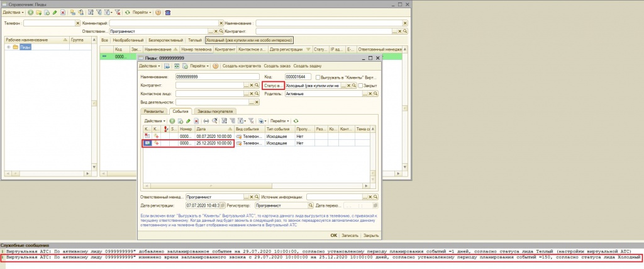Refresh the events list
The width and height of the screenshot is (644, 269).
[296, 121]
